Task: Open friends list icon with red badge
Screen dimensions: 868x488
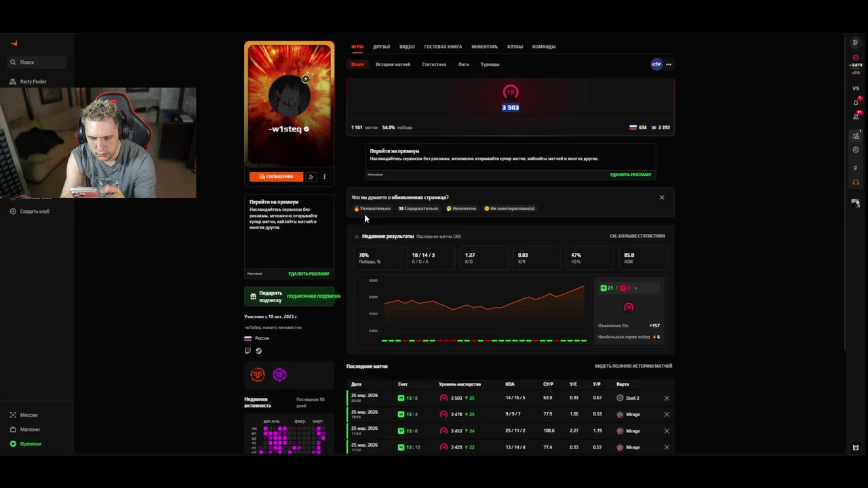Action: pos(856,117)
